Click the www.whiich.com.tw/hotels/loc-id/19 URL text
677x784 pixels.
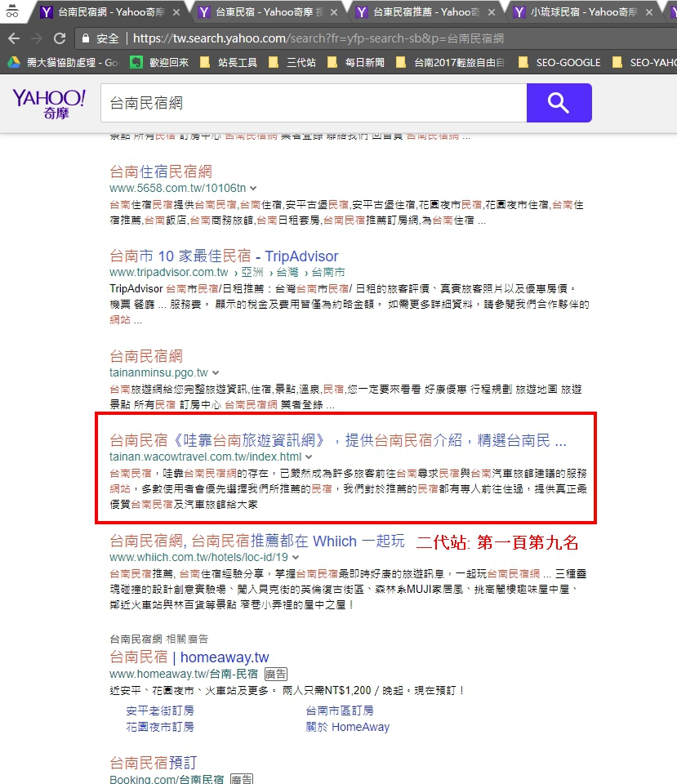(x=198, y=558)
